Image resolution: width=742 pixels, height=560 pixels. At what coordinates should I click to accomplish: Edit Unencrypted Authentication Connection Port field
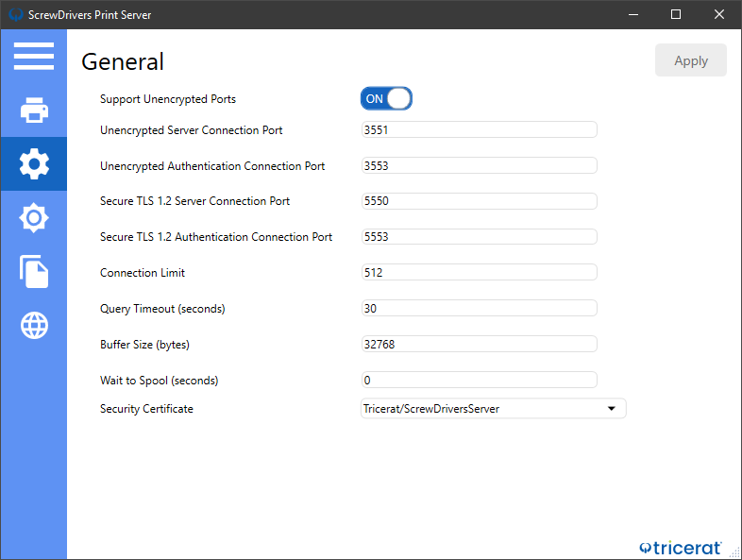479,165
